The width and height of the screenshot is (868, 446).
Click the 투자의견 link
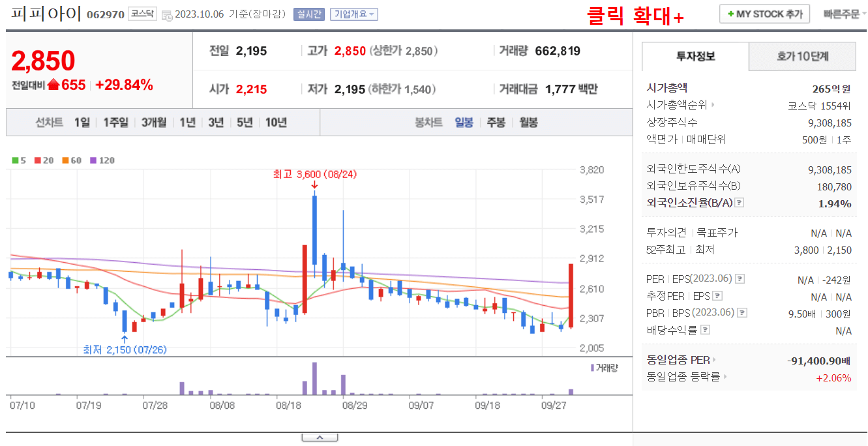[666, 233]
